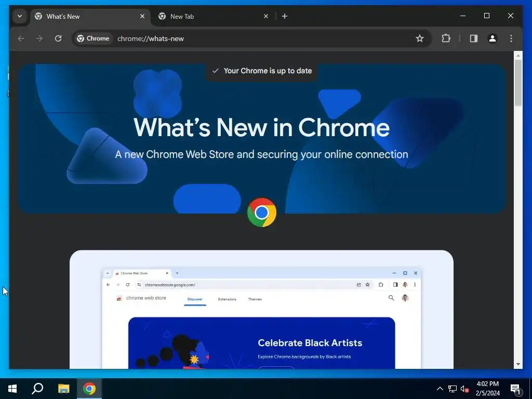Click the page scrollbar down arrow

click(518, 364)
